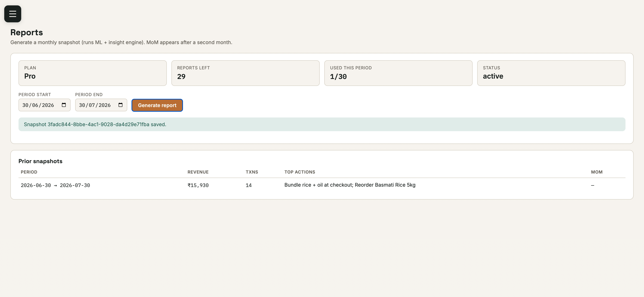
Task: Open the Period End calendar picker icon
Action: (x=121, y=105)
